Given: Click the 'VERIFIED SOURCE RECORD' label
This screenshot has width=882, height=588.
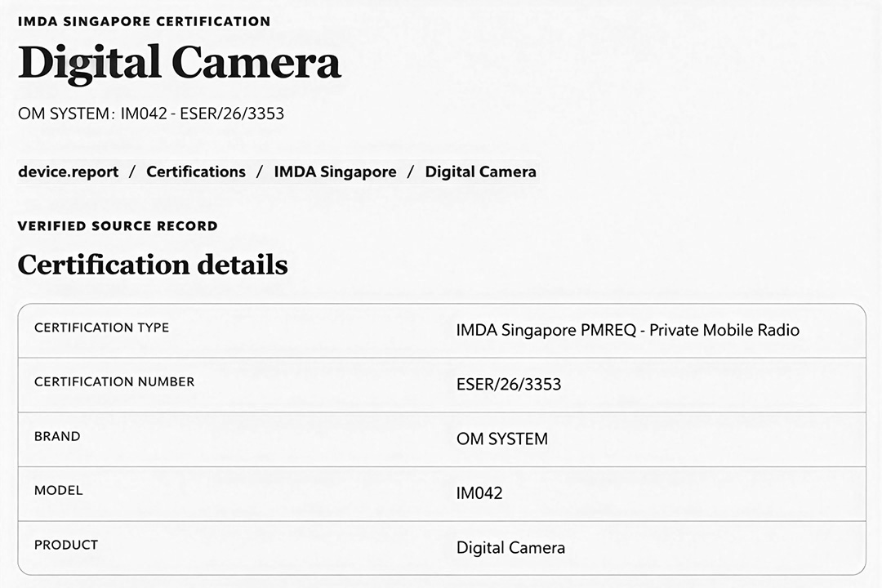Looking at the screenshot, I should [x=118, y=226].
